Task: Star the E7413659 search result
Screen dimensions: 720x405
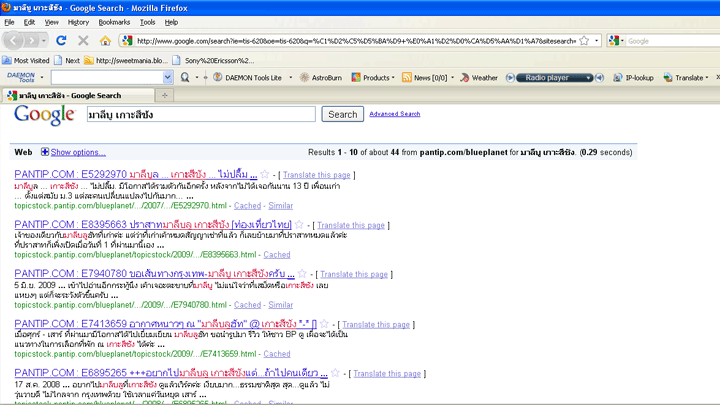Action: (324, 323)
